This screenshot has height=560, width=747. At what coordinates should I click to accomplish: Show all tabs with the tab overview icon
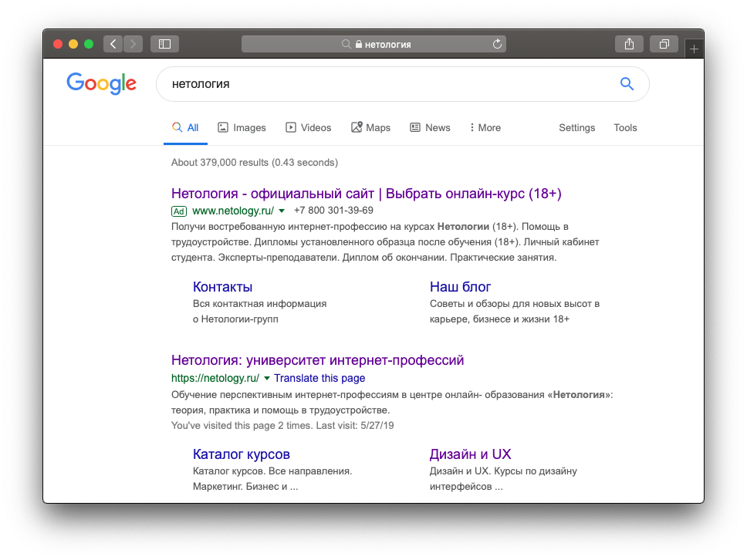click(664, 44)
